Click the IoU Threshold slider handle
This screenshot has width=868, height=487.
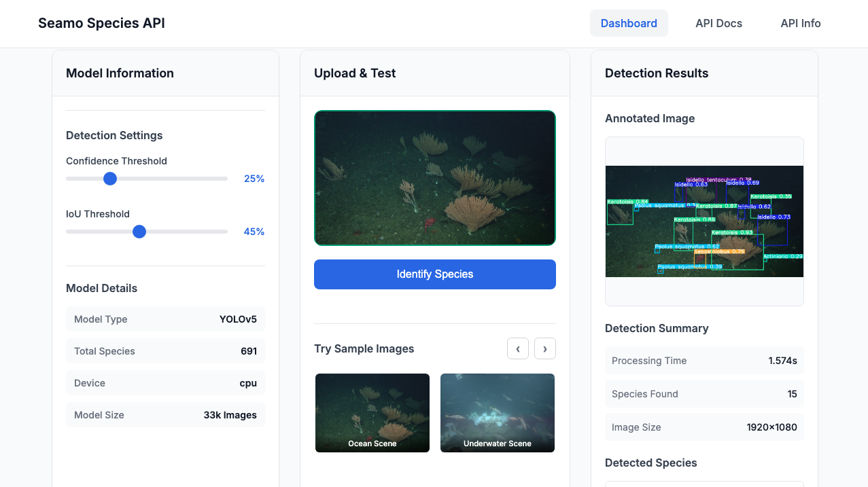139,232
